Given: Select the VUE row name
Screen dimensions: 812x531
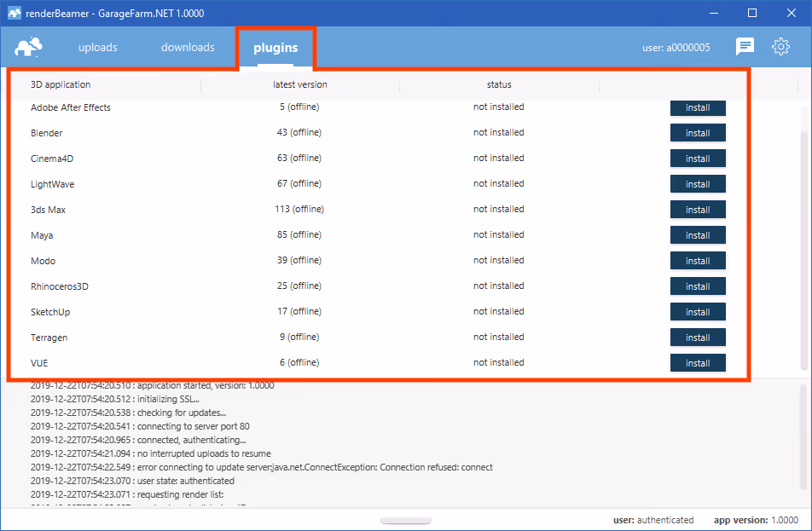Looking at the screenshot, I should coord(39,363).
